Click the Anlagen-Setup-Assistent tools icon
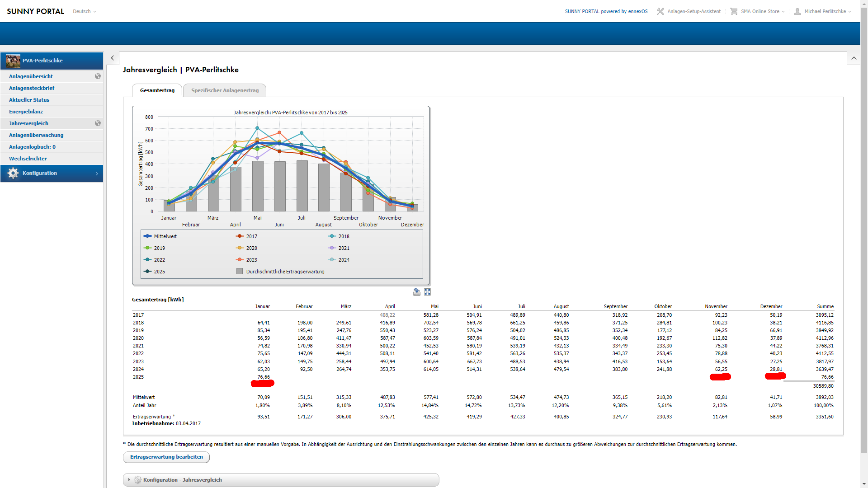 tap(660, 11)
